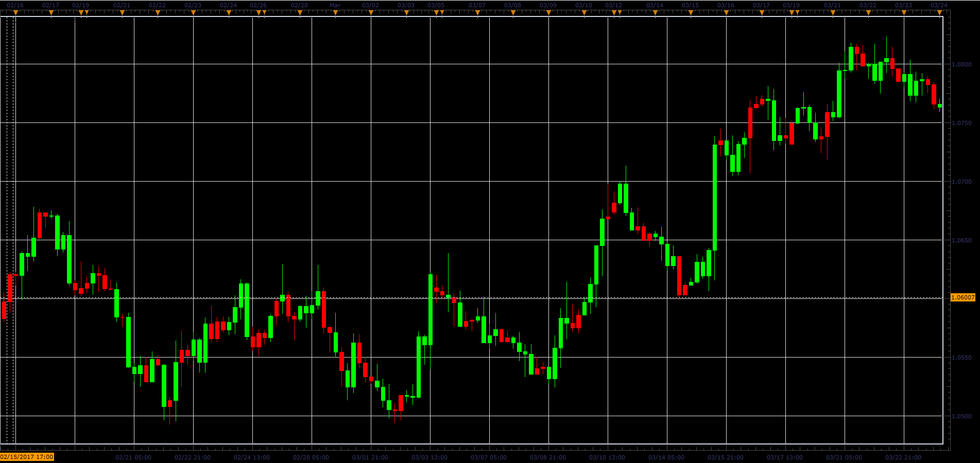The image size is (980, 463).
Task: Click the 03/08 21:00 time axis label
Action: tap(548, 457)
